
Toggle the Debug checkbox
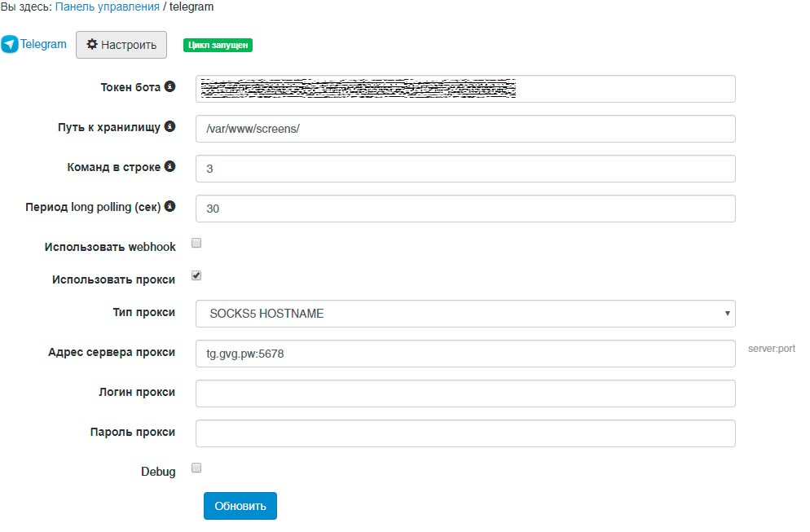[196, 468]
